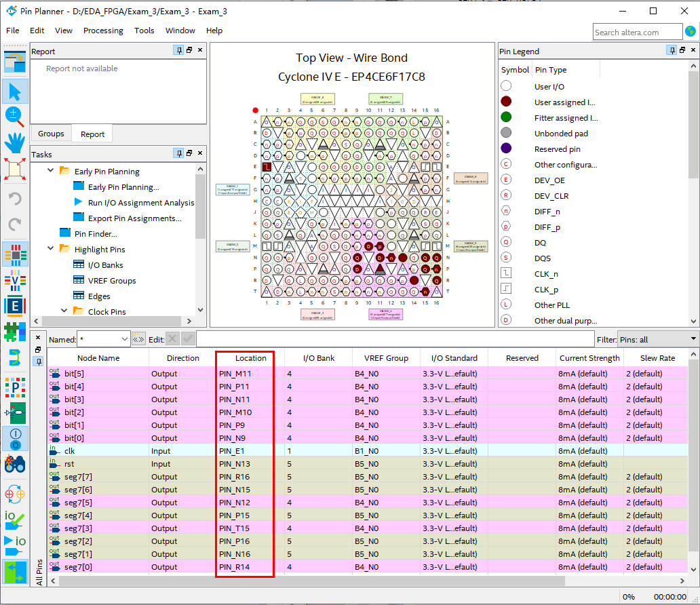
Task: Click the window detach icon atop the left toolbar
Action: (x=15, y=62)
